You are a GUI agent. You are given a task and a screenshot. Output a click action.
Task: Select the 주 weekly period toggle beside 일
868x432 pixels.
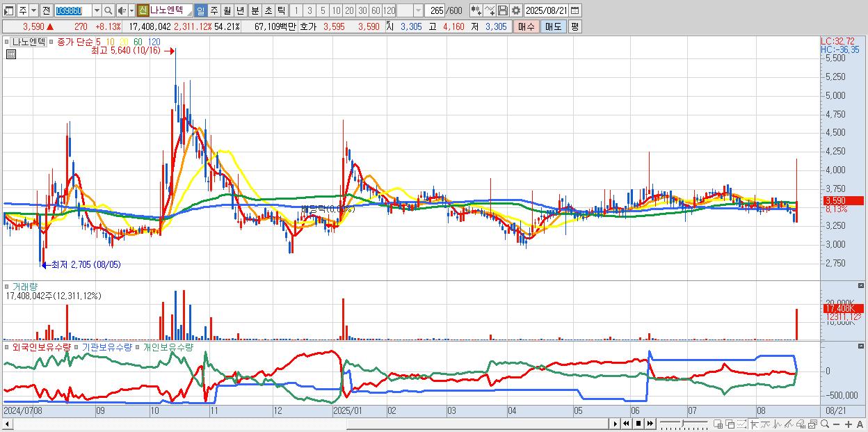[214, 10]
